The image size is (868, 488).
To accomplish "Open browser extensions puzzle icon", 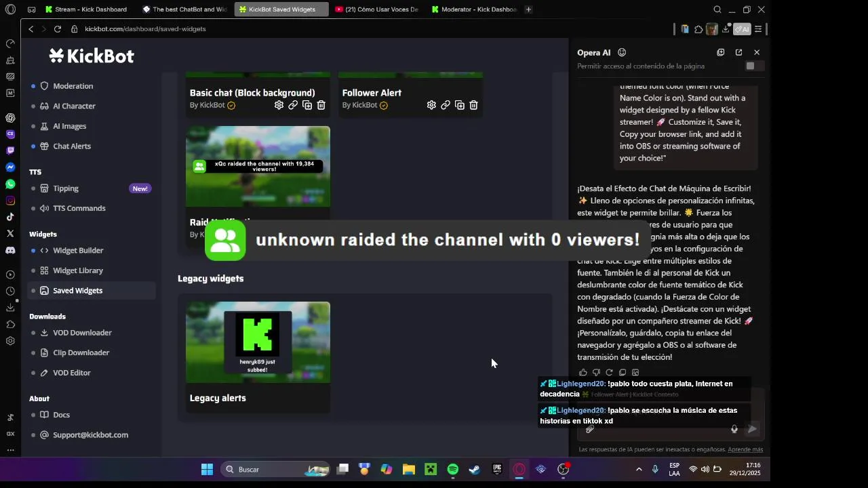I will pyautogui.click(x=698, y=29).
